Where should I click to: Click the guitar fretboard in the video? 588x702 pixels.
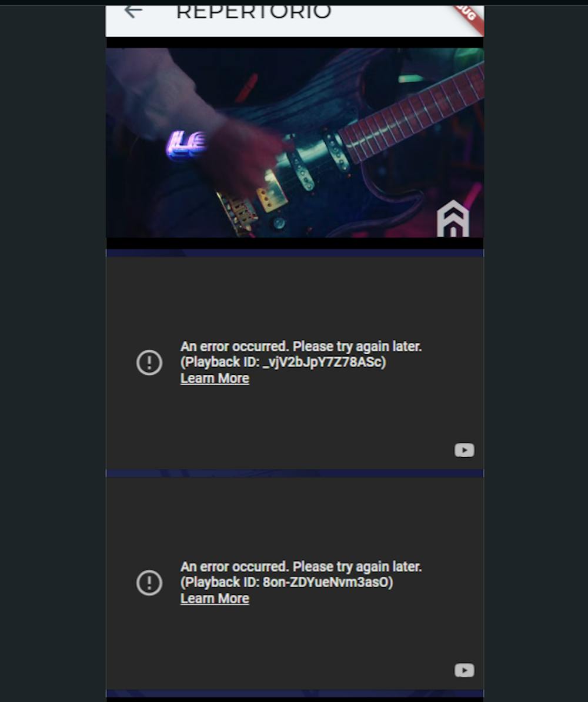(412, 114)
